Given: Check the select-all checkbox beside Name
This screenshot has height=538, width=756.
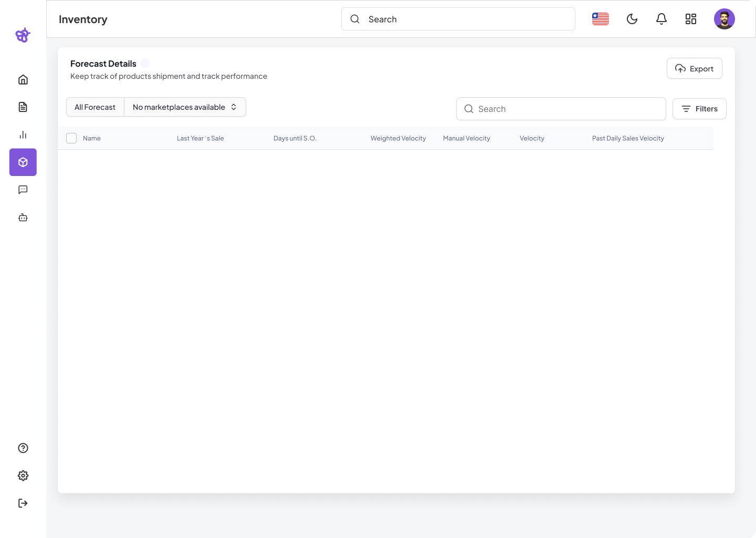Looking at the screenshot, I should click(x=71, y=138).
